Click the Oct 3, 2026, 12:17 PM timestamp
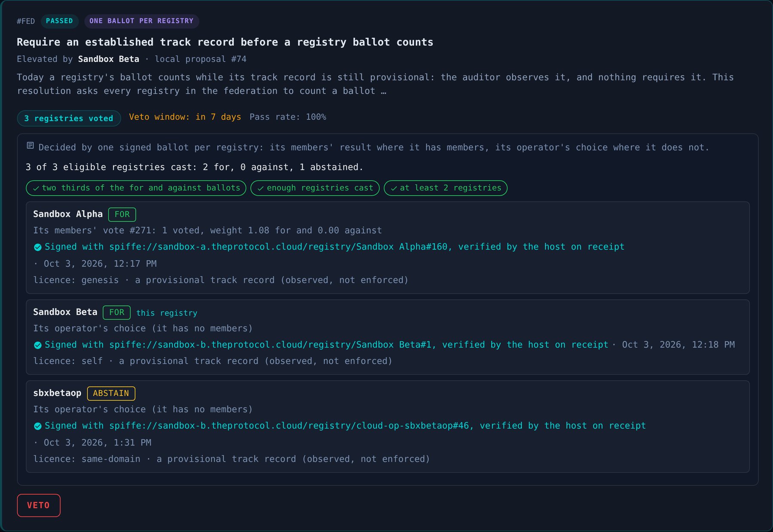773x532 pixels. pyautogui.click(x=100, y=264)
